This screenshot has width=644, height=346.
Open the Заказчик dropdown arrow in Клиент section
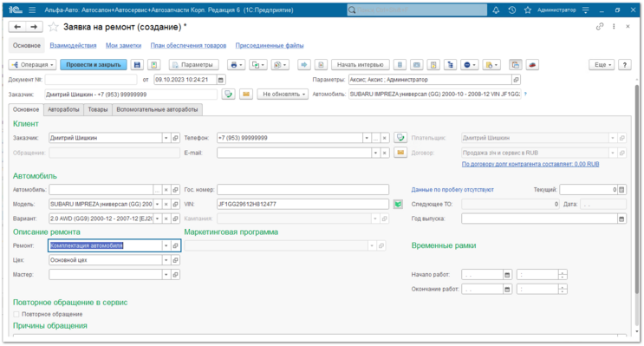[166, 139]
